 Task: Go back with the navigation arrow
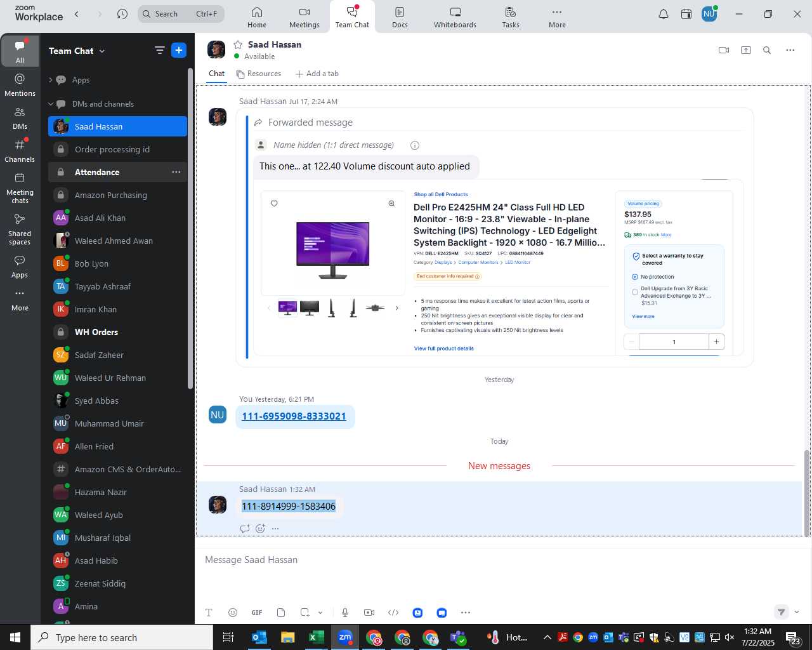pos(77,14)
